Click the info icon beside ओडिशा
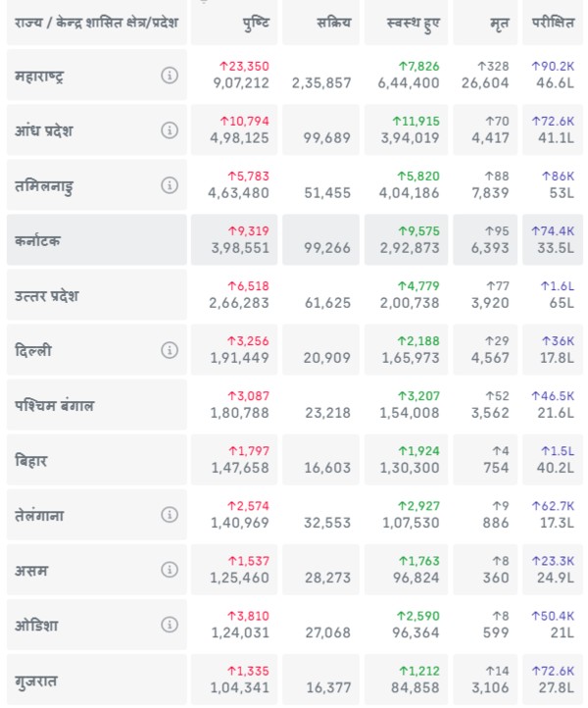The width and height of the screenshot is (588, 708). tap(170, 625)
